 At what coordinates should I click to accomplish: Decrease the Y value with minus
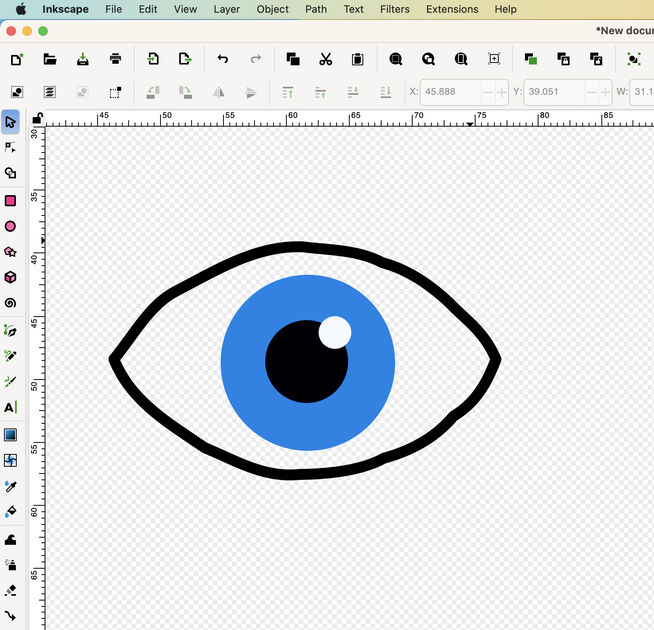[x=591, y=92]
